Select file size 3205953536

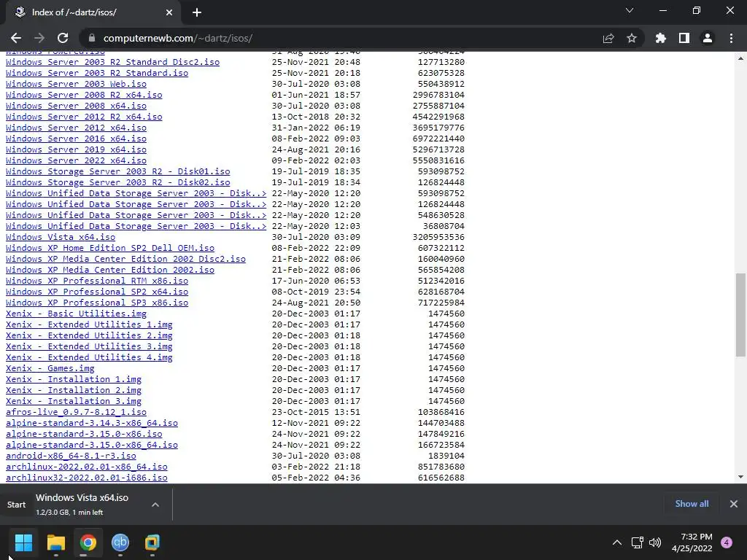click(x=438, y=237)
